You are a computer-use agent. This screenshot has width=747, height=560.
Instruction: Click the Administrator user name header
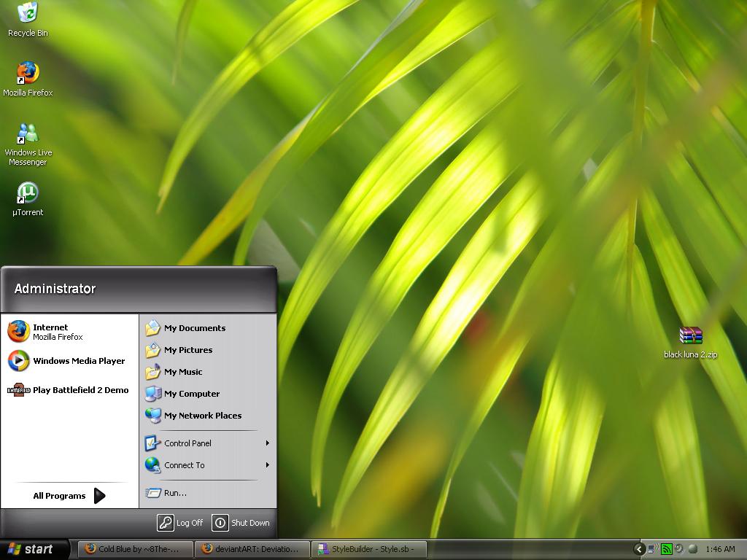pos(55,289)
